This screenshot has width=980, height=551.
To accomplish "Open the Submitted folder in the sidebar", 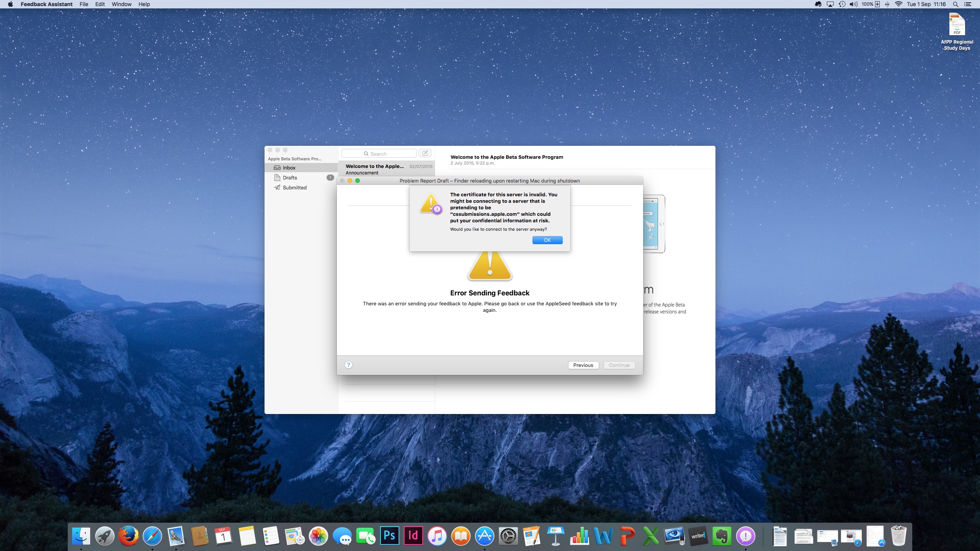I will 301,187.
